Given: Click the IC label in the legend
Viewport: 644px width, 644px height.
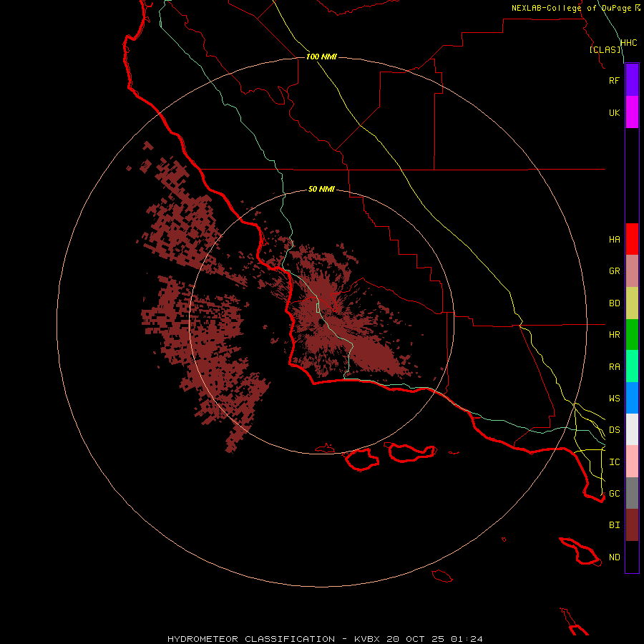Looking at the screenshot, I should click(x=614, y=462).
